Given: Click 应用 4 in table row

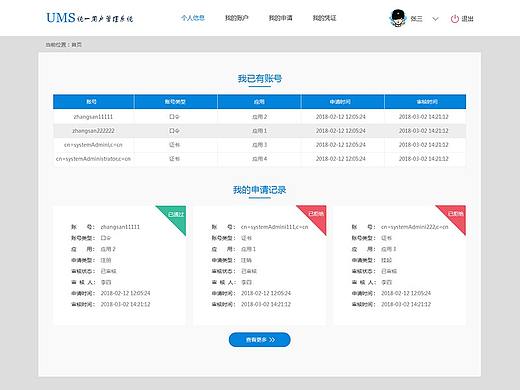Looking at the screenshot, I should (x=260, y=159).
